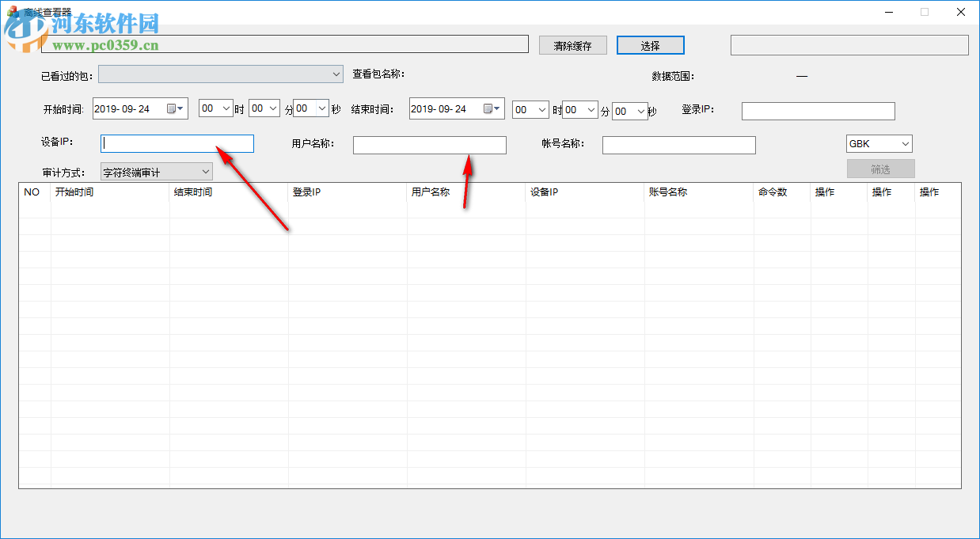Click the 账号名称 column header
The width and height of the screenshot is (980, 539).
tap(699, 192)
